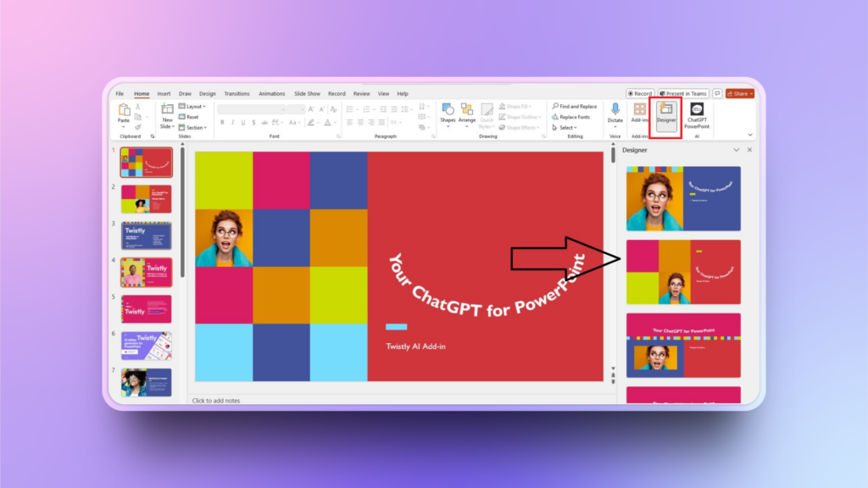Viewport: 868px width, 488px height.
Task: Open the comments pane icon
Action: (x=717, y=93)
